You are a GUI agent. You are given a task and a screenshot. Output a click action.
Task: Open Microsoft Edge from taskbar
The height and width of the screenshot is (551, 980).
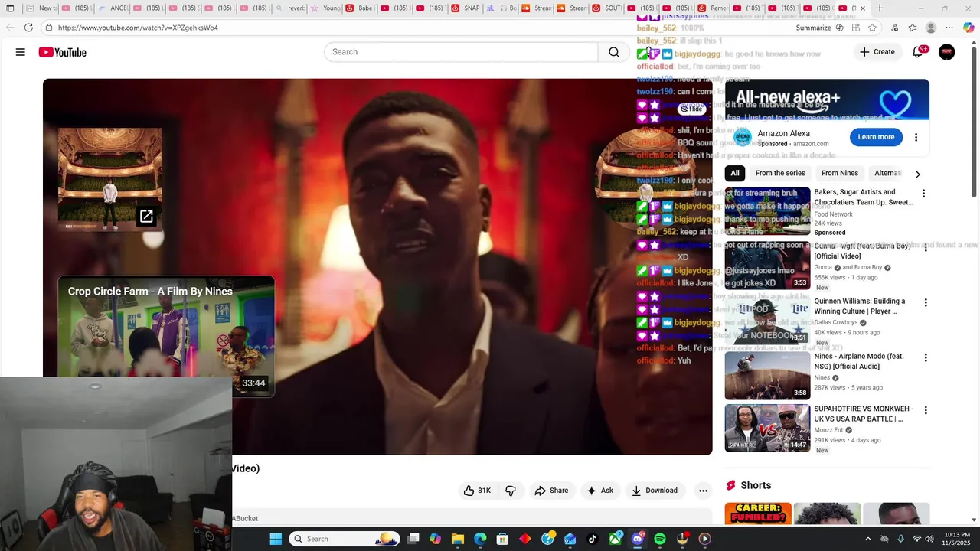pyautogui.click(x=480, y=539)
